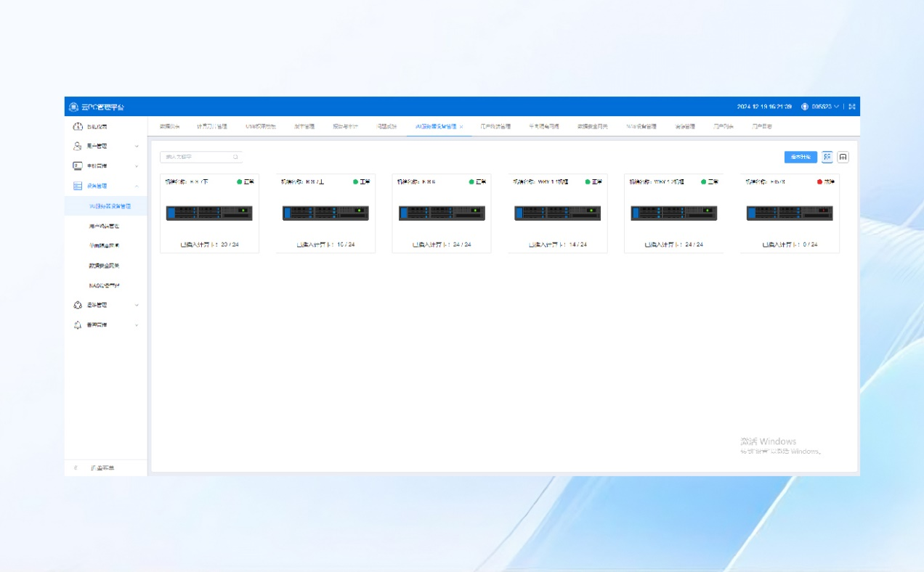Click the cloud PC platform logo icon

(x=73, y=107)
